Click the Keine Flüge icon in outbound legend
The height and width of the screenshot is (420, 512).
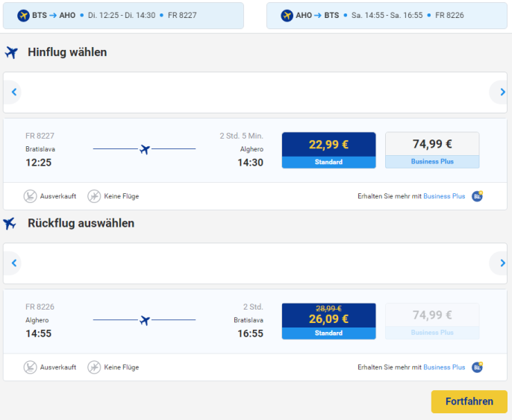(x=94, y=196)
